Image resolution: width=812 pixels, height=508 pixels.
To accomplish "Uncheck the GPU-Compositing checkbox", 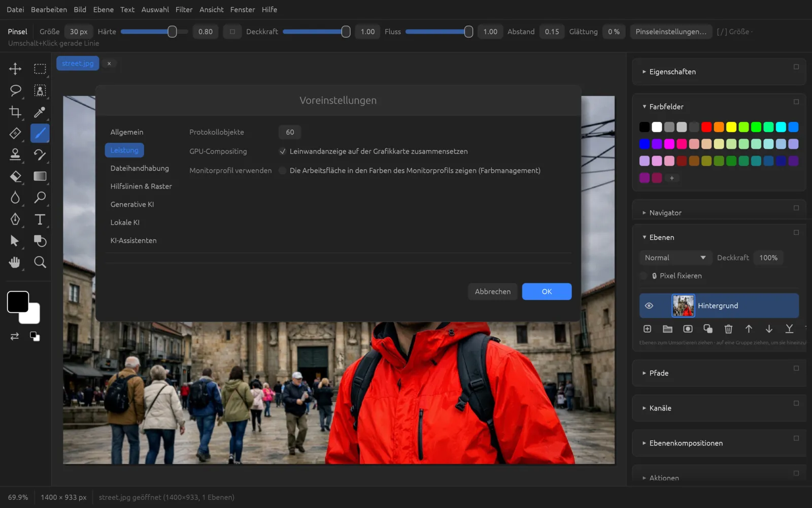I will pyautogui.click(x=283, y=151).
